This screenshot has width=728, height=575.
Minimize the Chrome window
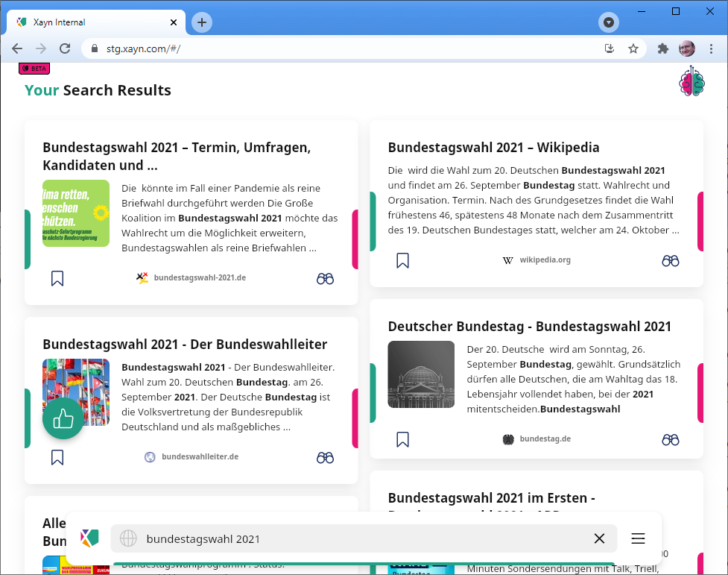(x=642, y=11)
